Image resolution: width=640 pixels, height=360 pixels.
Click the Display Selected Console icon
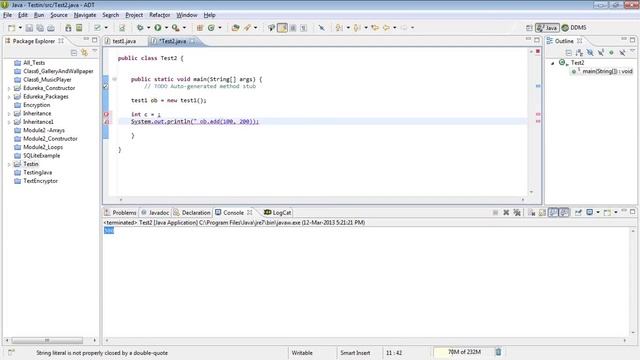[x=589, y=213]
